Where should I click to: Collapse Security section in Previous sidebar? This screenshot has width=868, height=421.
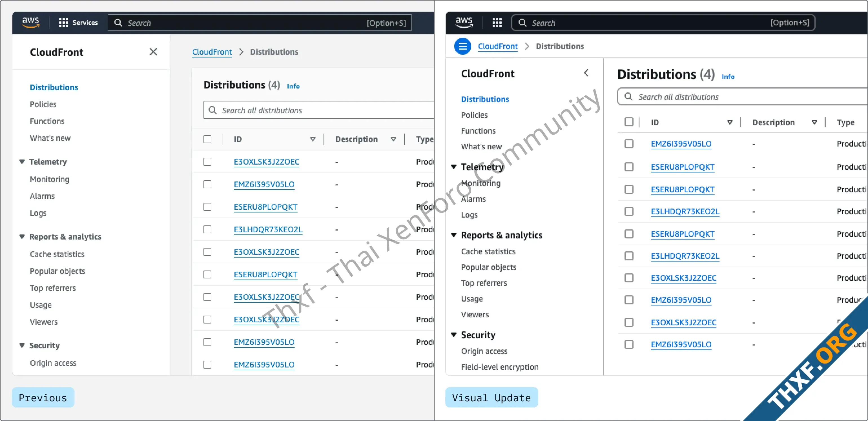click(22, 345)
